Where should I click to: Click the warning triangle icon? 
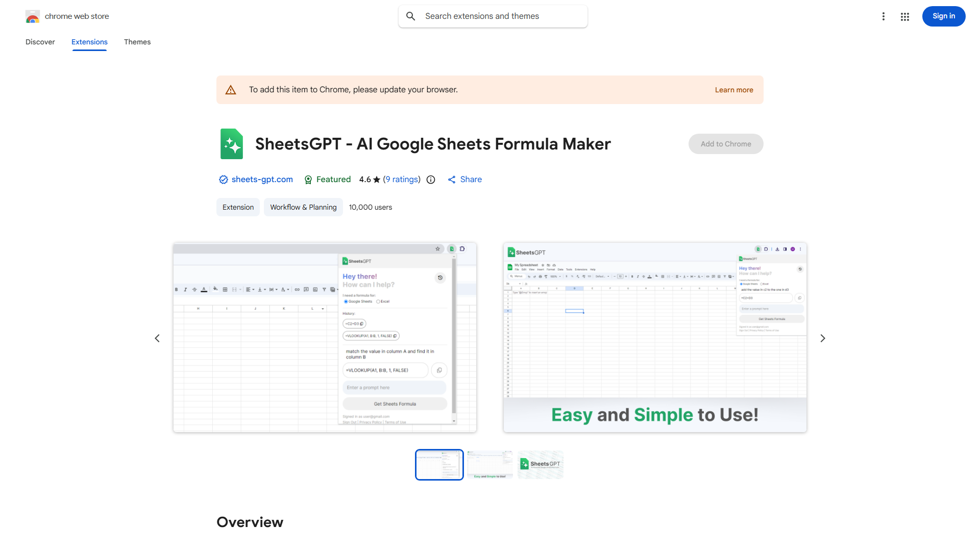click(x=231, y=90)
